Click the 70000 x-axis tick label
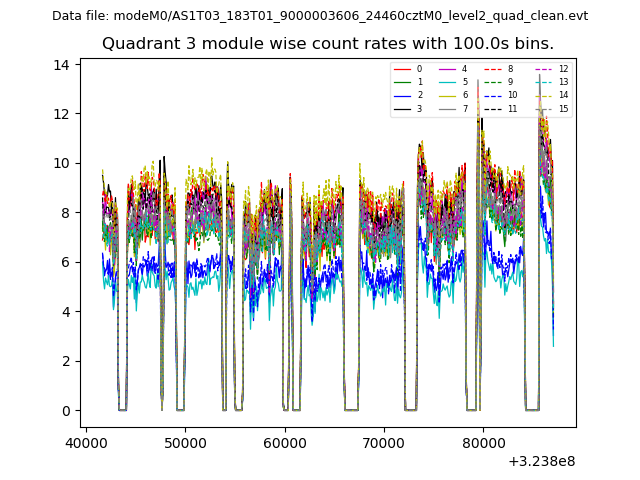The width and height of the screenshot is (640, 480). (x=384, y=441)
